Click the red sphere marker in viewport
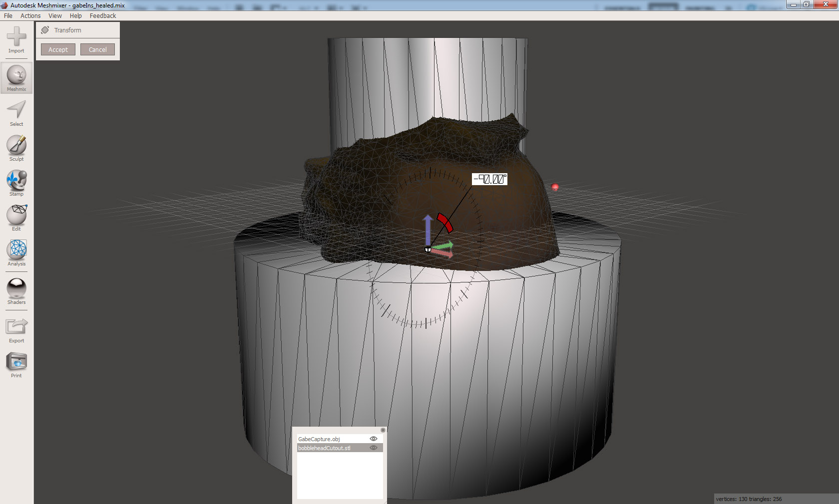Viewport: 839px width, 504px height. pyautogui.click(x=555, y=187)
